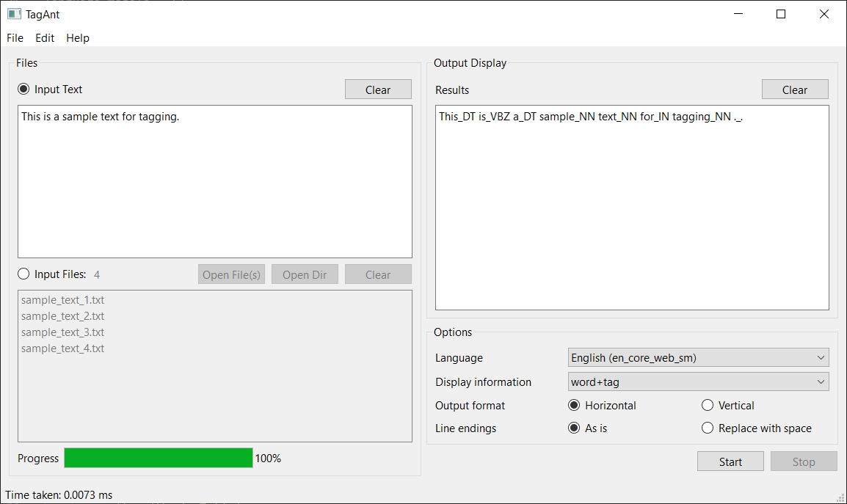The image size is (847, 504).
Task: Click the green progress bar
Action: (159, 459)
